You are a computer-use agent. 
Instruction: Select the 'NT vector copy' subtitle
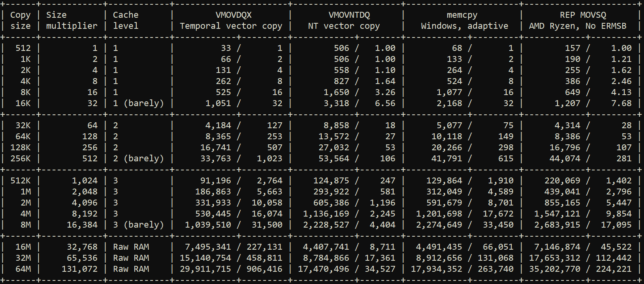[x=344, y=26]
